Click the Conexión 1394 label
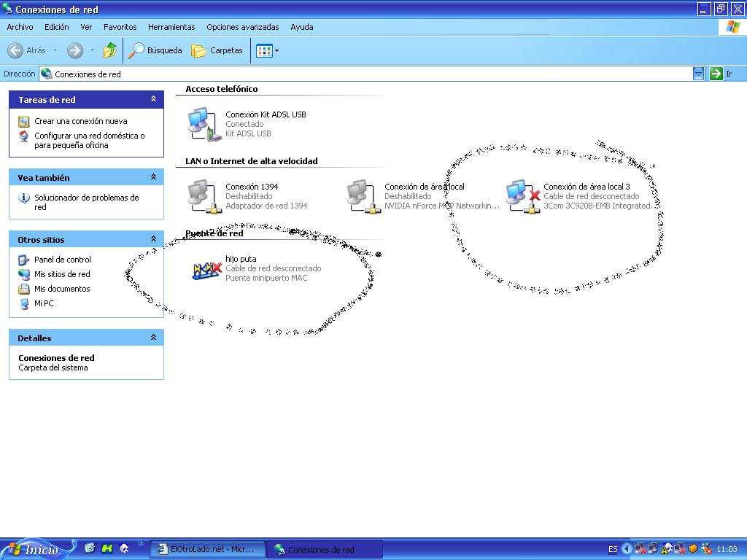Screen dimensions: 747x560 [252, 187]
